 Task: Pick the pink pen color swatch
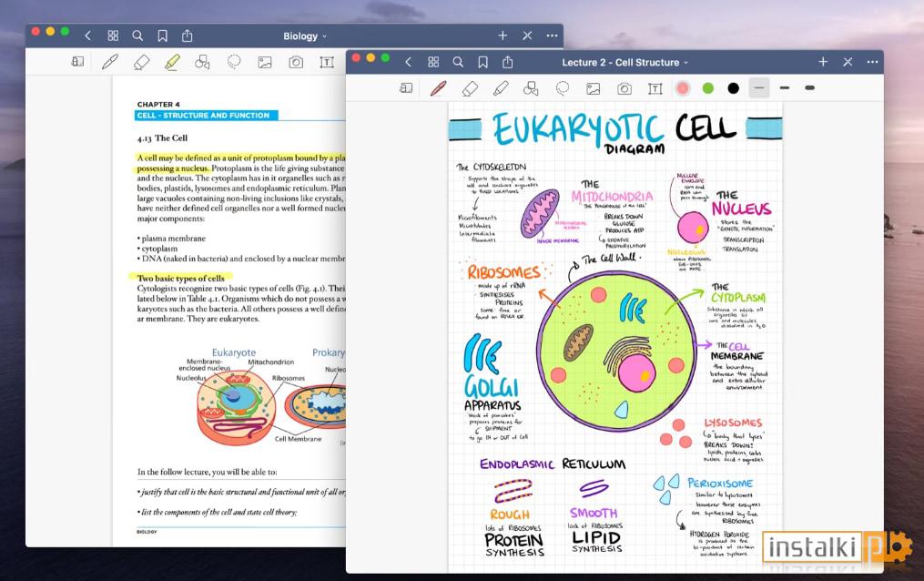click(x=683, y=88)
